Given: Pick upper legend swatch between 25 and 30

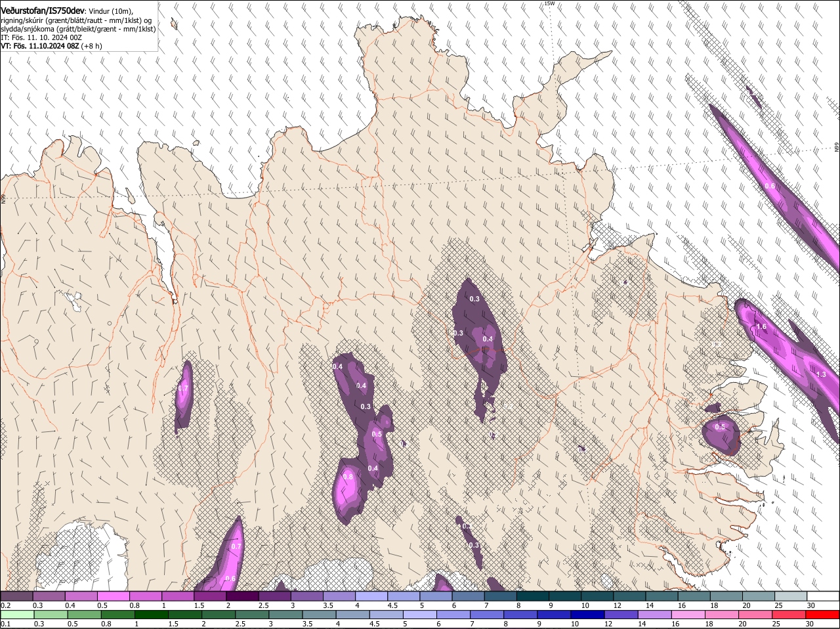Looking at the screenshot, I should (791, 596).
